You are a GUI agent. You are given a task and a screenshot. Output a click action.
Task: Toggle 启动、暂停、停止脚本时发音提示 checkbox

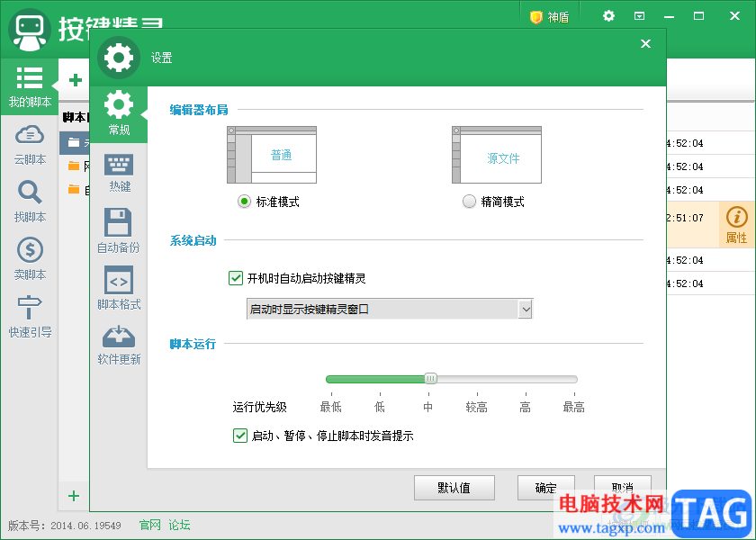(x=240, y=436)
